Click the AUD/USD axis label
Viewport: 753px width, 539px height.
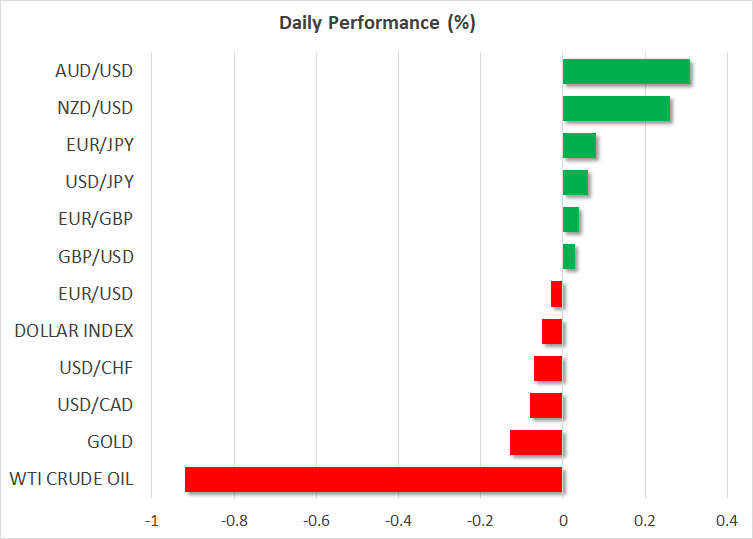pos(95,71)
